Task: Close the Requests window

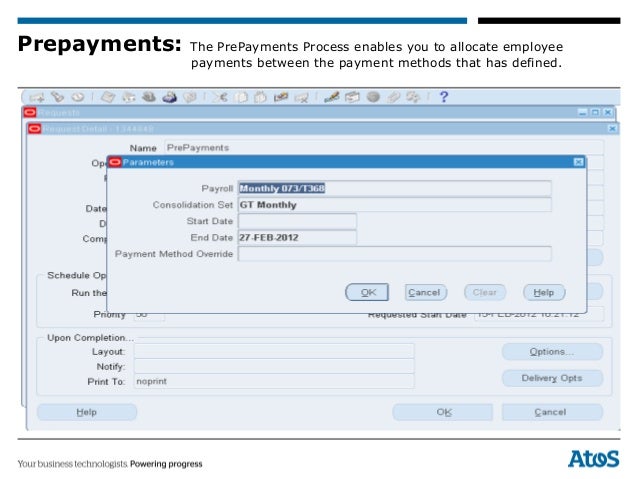Action: click(608, 112)
